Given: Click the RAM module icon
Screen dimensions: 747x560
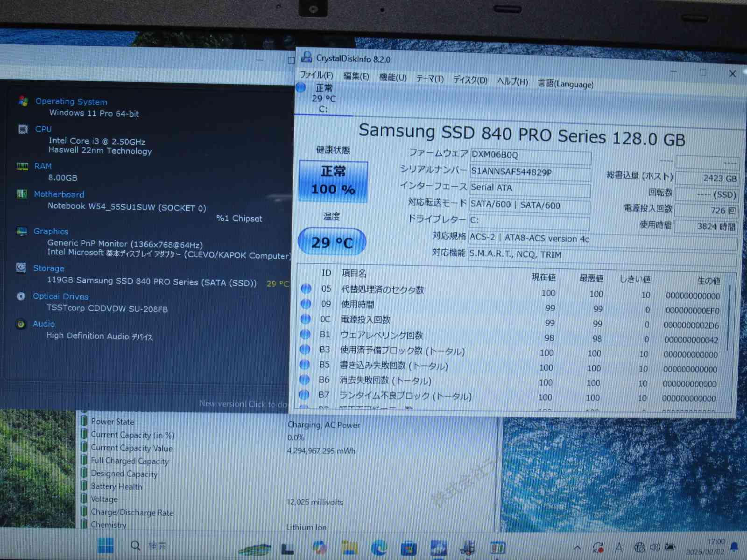Looking at the screenshot, I should click(x=22, y=166).
